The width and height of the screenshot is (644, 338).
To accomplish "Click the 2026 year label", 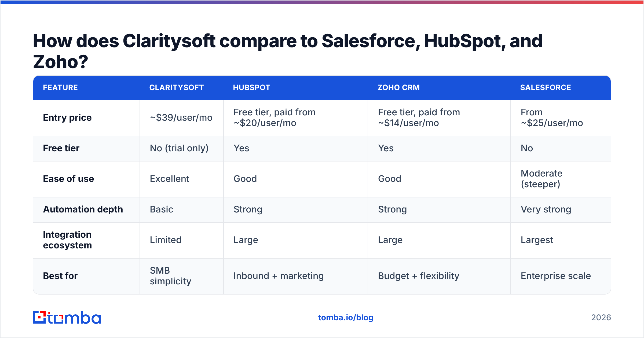I will tap(601, 318).
